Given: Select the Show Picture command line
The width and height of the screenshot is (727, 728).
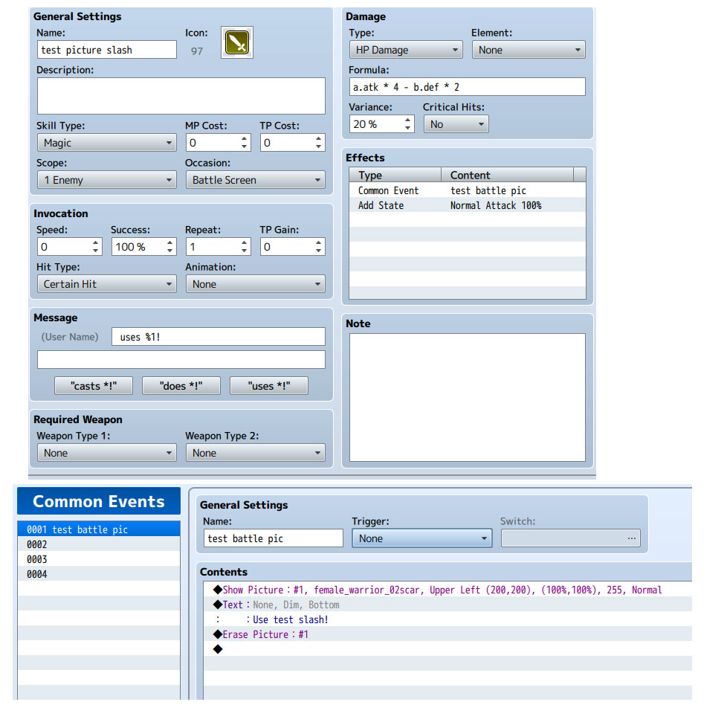Looking at the screenshot, I should [x=447, y=590].
